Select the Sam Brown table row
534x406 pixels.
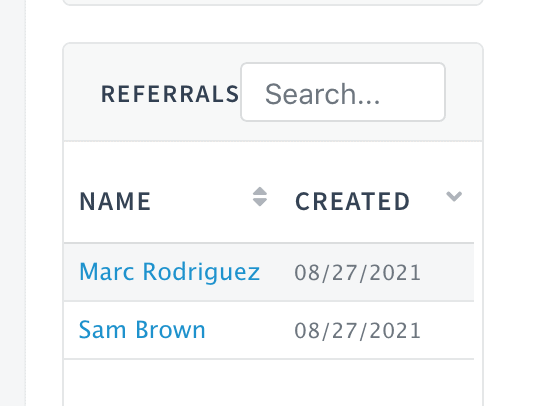pos(269,330)
